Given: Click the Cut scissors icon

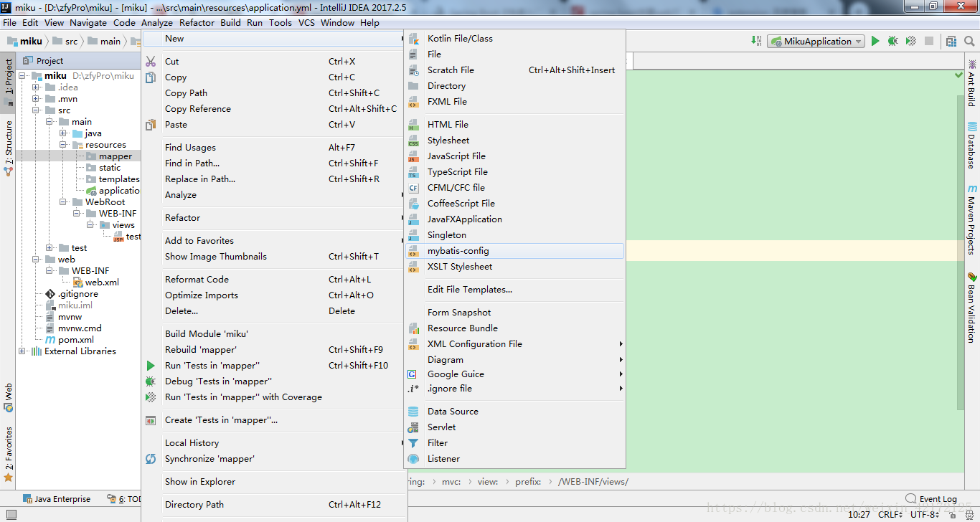Looking at the screenshot, I should click(x=151, y=62).
